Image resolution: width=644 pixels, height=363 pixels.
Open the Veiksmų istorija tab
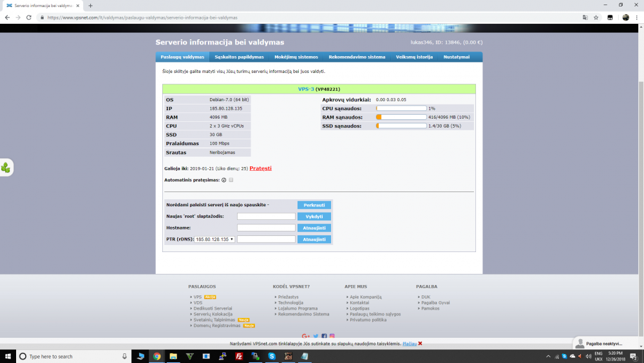click(x=414, y=57)
